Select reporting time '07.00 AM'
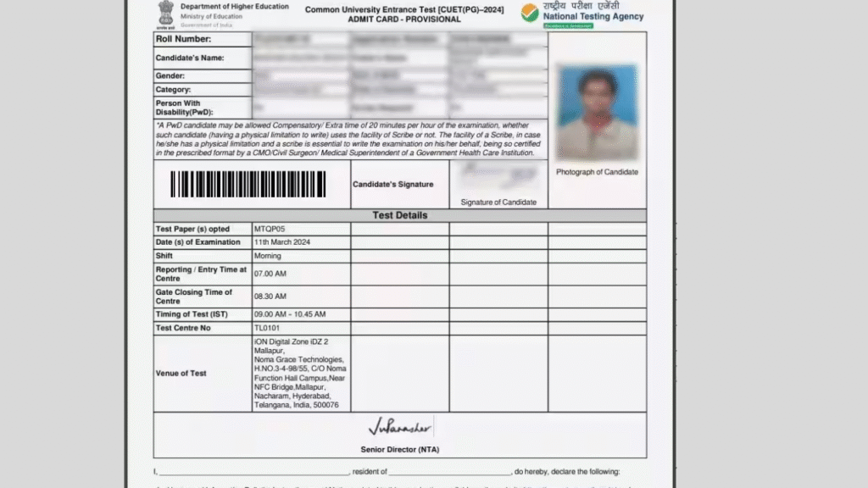The image size is (868, 488). coord(270,274)
